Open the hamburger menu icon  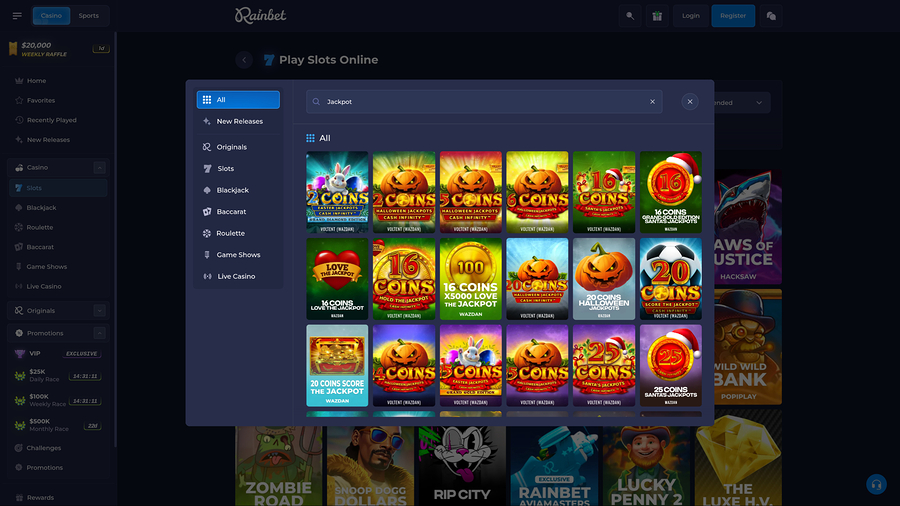pos(17,15)
